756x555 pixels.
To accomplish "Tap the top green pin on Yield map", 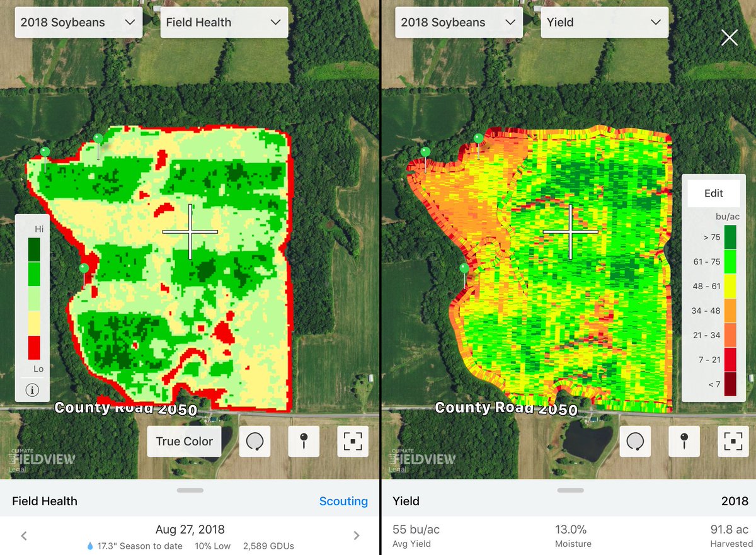I will click(x=478, y=139).
